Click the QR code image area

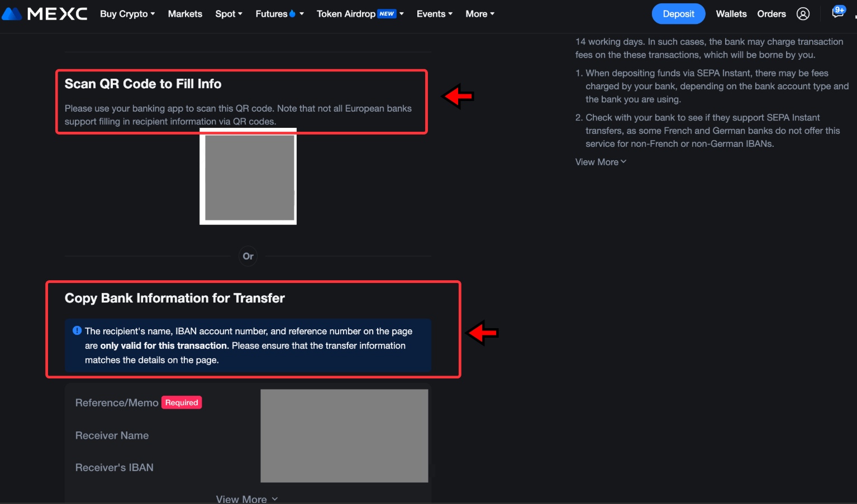tap(248, 176)
